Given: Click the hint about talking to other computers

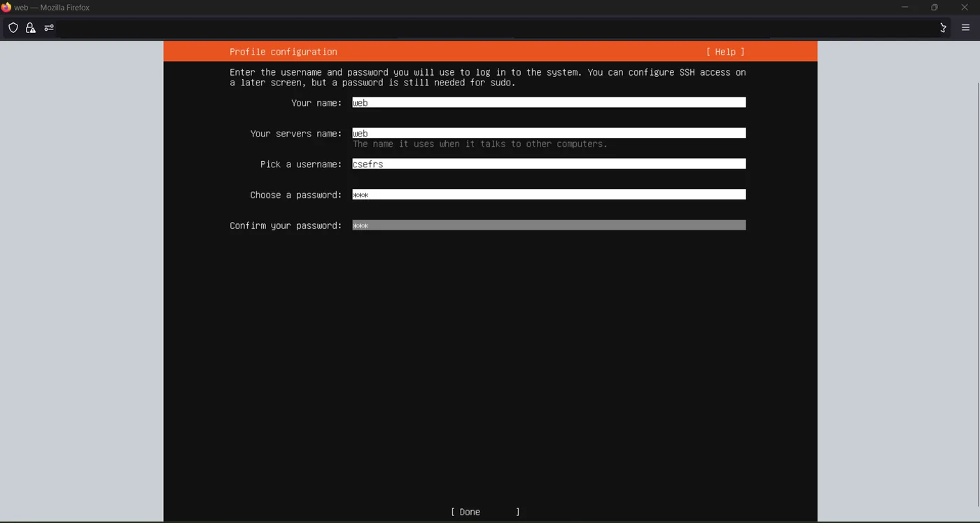Looking at the screenshot, I should point(480,144).
